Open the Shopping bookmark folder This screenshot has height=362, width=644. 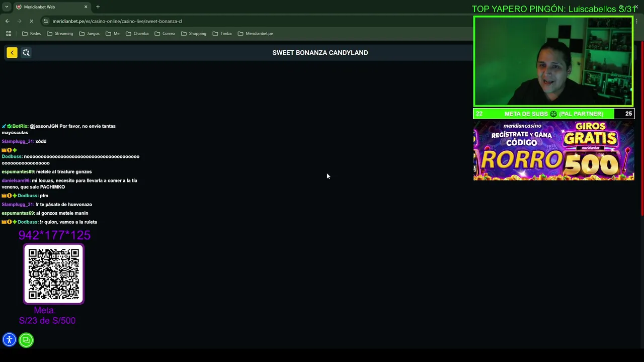193,33
